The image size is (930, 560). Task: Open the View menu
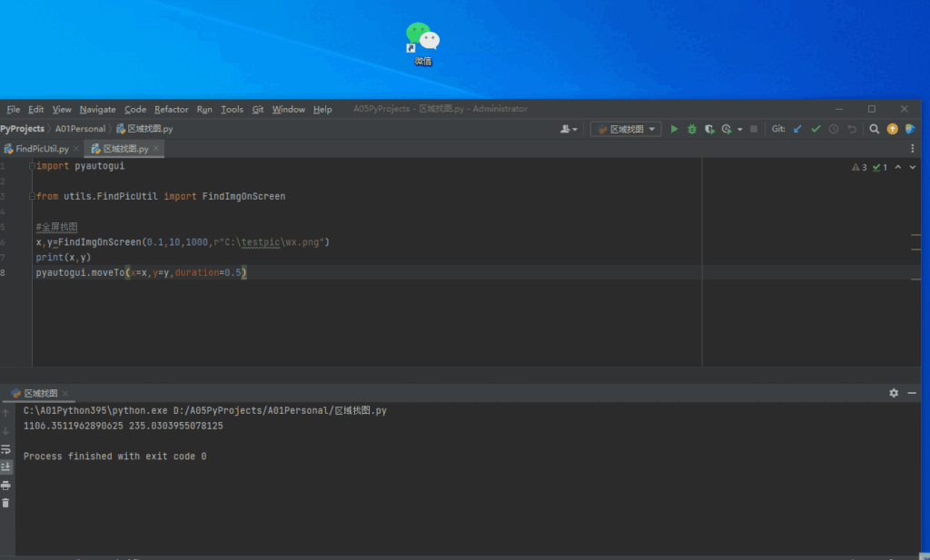(x=62, y=110)
